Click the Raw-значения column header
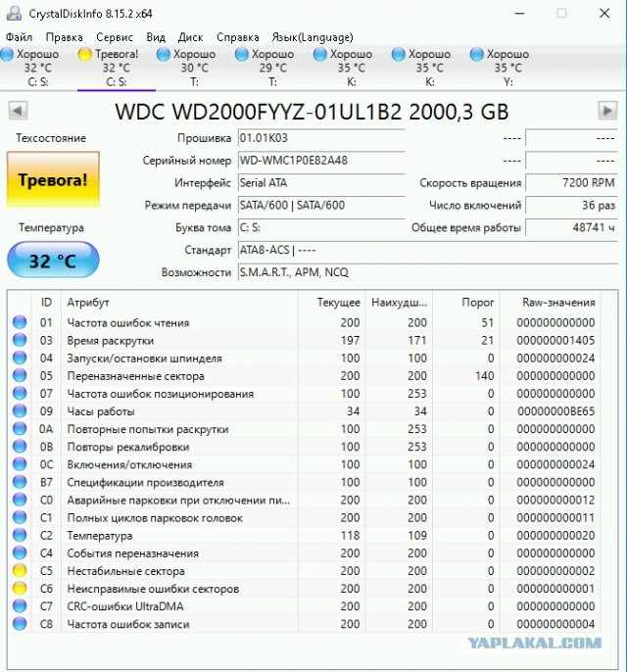This screenshot has width=627, height=672. [551, 302]
